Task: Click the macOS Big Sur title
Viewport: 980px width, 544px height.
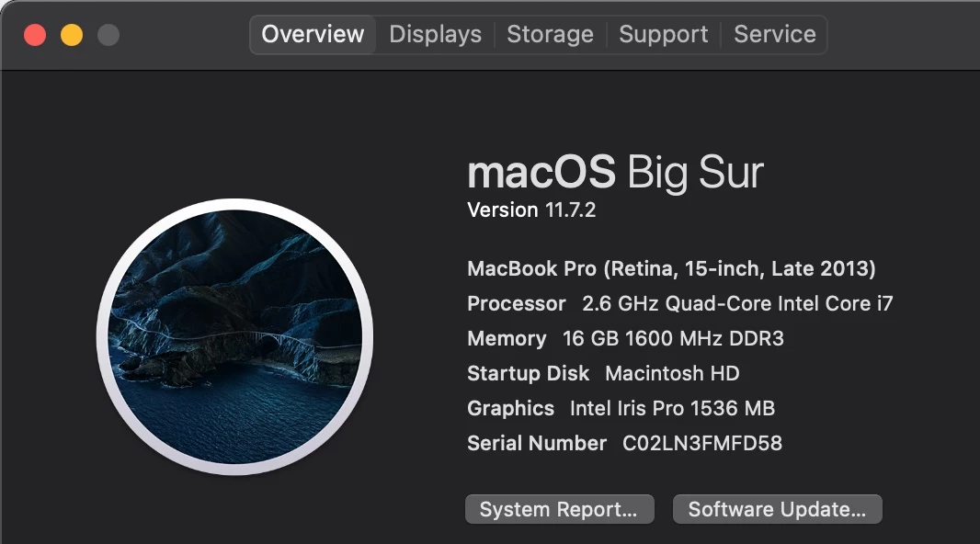Action: (x=615, y=172)
